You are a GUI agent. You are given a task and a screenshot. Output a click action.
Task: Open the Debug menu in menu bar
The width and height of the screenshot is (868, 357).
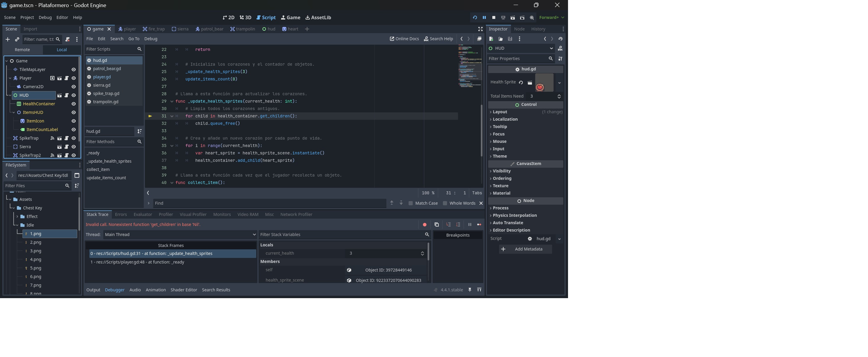pos(45,17)
